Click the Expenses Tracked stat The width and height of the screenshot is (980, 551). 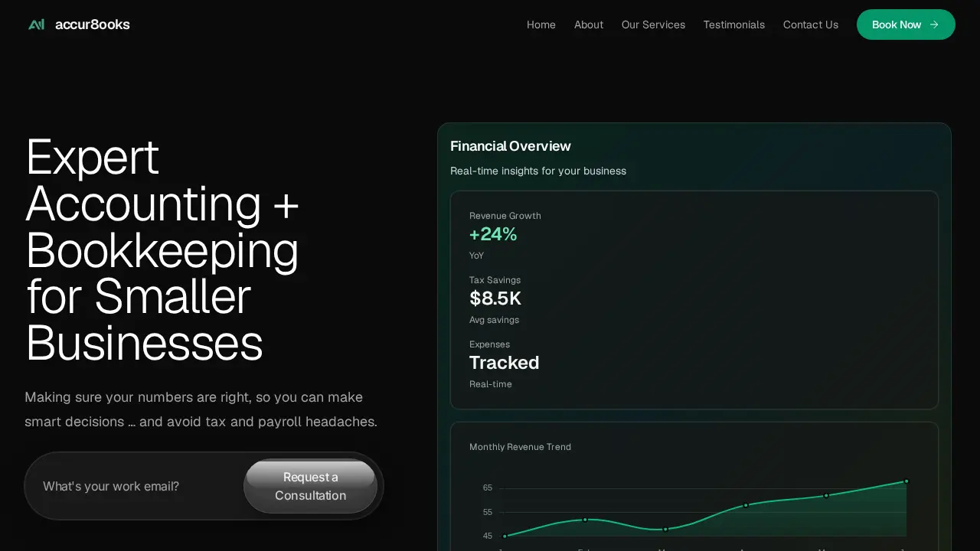click(x=504, y=363)
